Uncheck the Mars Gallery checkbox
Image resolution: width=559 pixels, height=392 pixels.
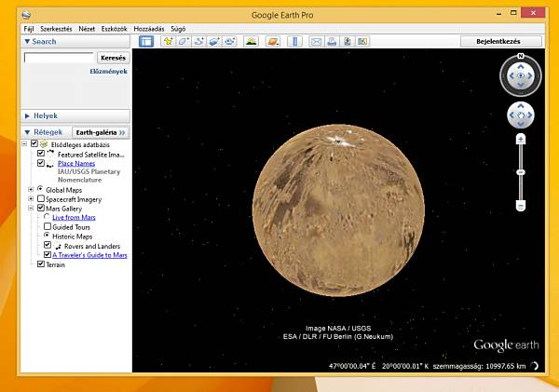41,208
